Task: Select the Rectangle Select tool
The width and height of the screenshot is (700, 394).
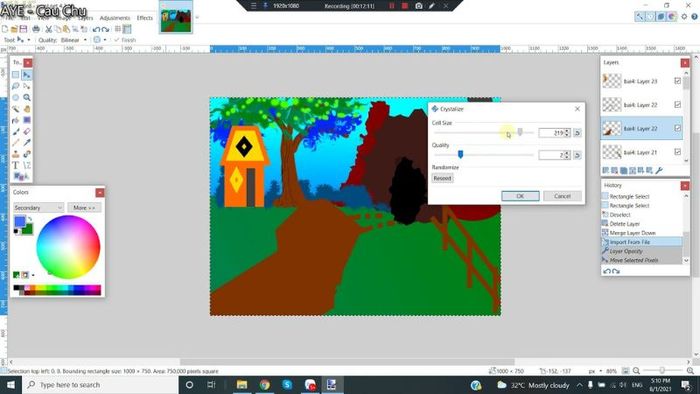Action: click(x=16, y=75)
